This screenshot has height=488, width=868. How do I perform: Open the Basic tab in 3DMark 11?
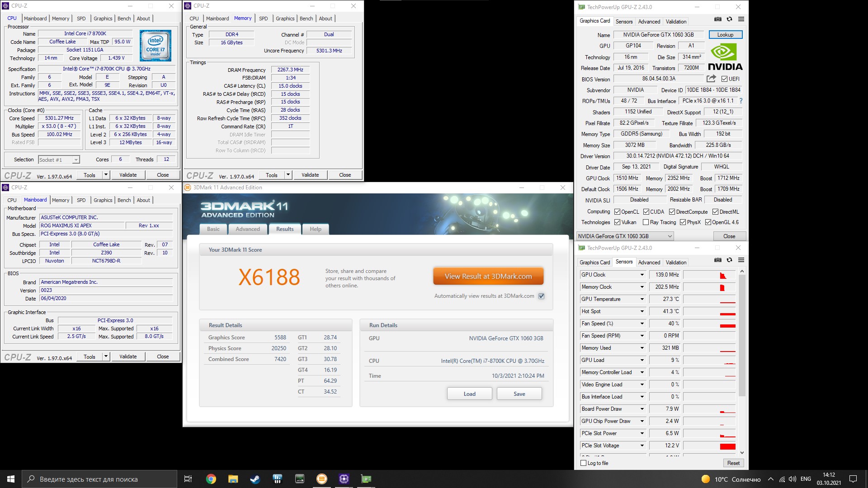(x=213, y=229)
